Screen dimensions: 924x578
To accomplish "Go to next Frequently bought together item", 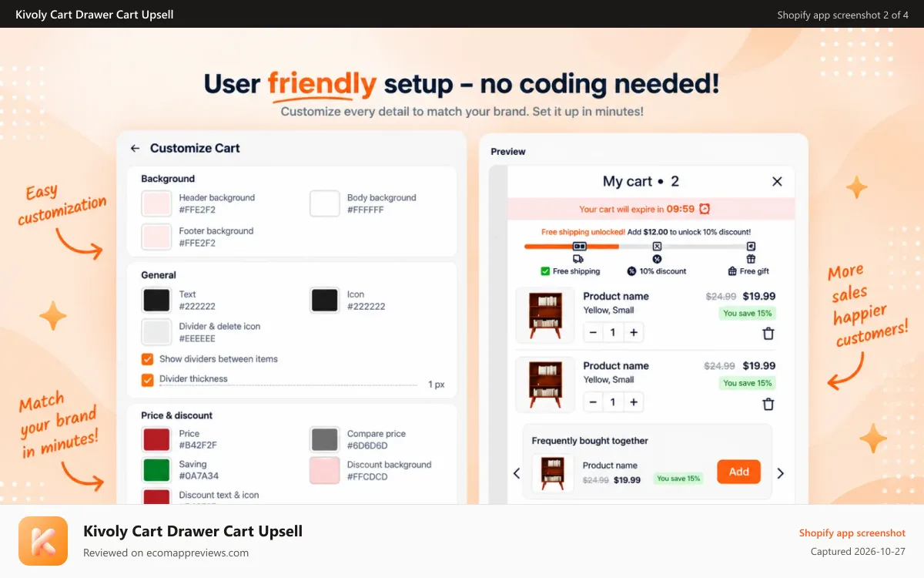I will 780,473.
